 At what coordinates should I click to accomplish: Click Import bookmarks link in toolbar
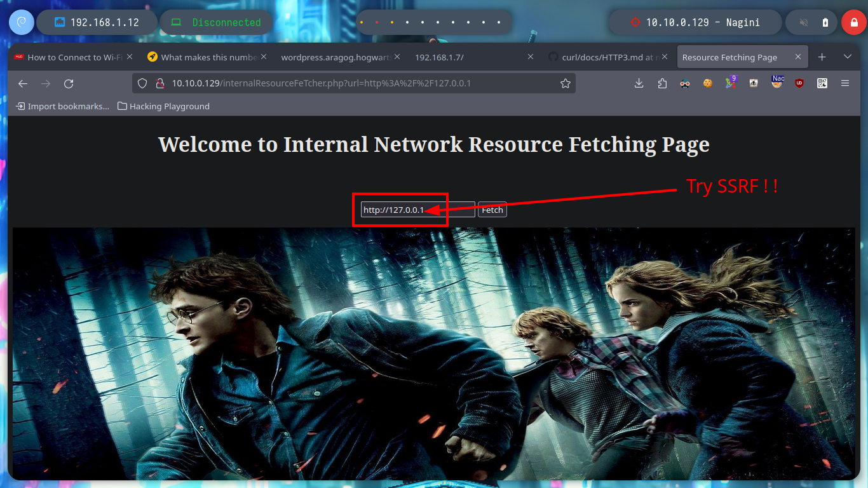pyautogui.click(x=62, y=106)
